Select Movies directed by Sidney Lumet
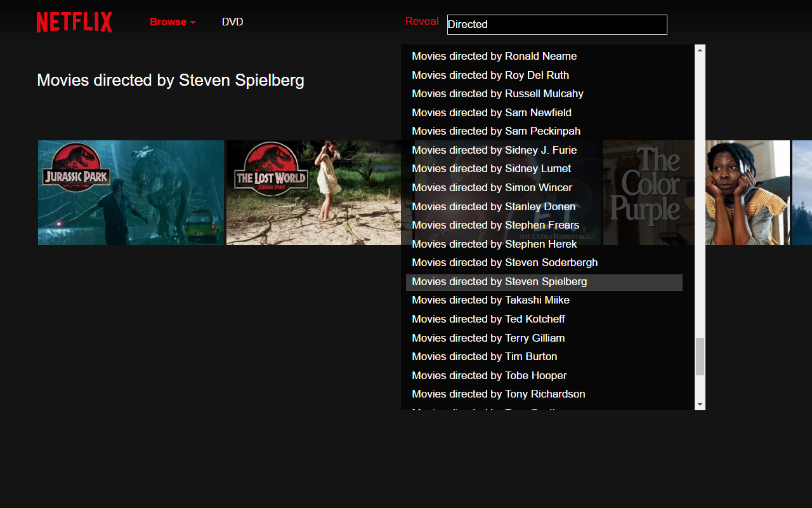 544,168
